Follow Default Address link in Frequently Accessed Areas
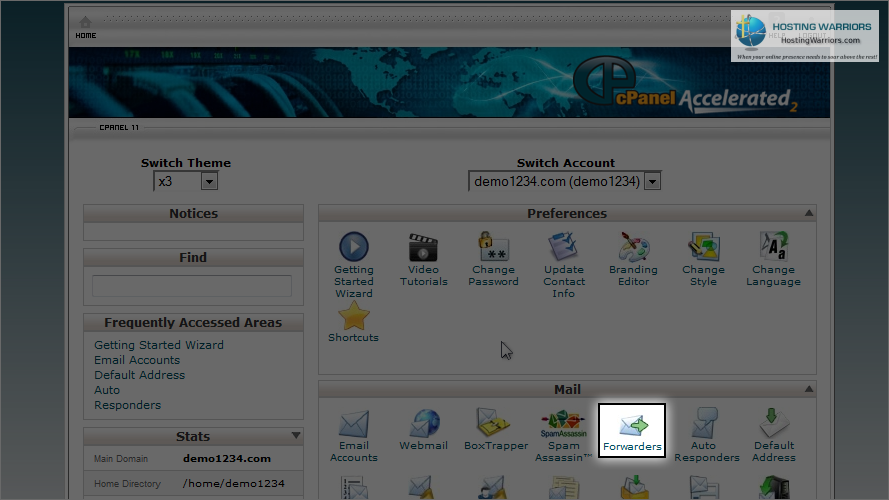Viewport: 889px width, 500px height. tap(139, 375)
